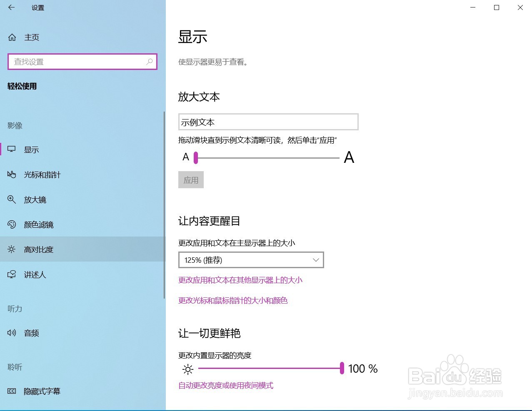
Task: Click the speaker icon for 音频
Action: pyautogui.click(x=12, y=333)
